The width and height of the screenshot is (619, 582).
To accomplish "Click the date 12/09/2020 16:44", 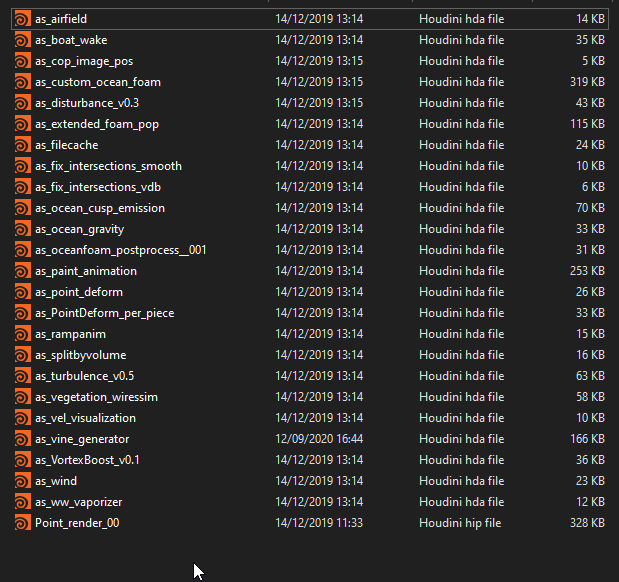I will 319,439.
